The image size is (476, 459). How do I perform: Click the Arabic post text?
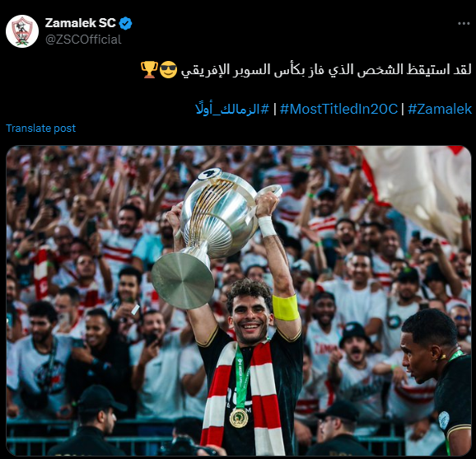pos(326,69)
